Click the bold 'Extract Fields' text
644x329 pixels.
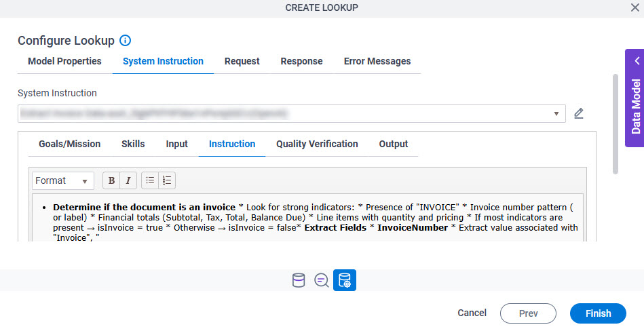pos(335,227)
